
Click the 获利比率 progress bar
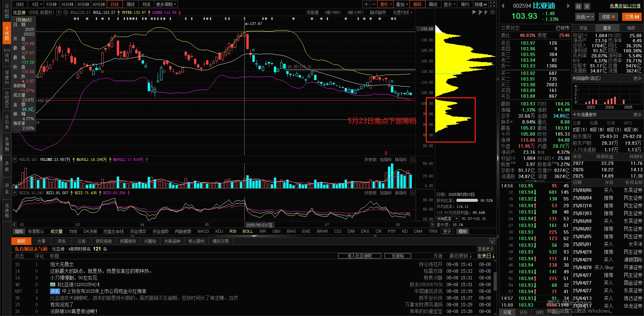(x=467, y=200)
